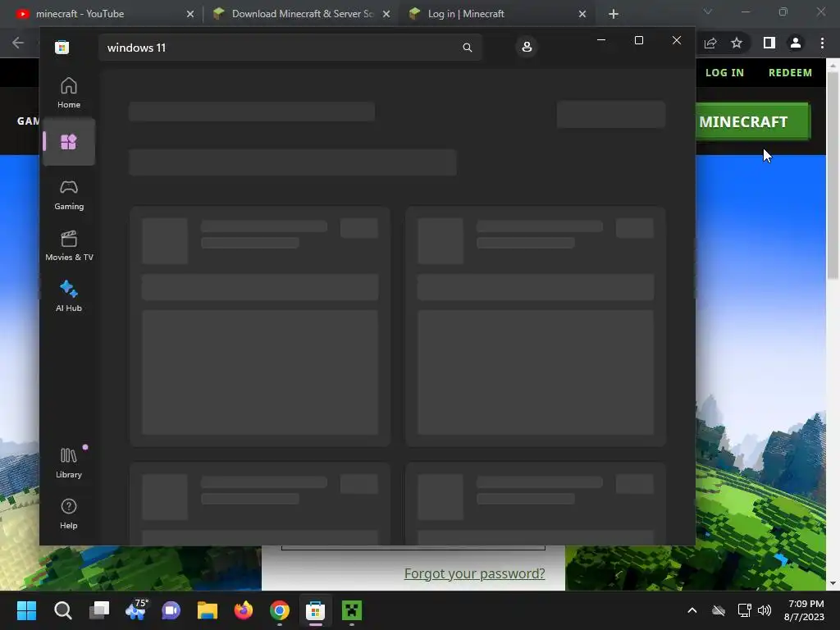The height and width of the screenshot is (630, 840).
Task: Click the Chrome page vertical scrollbar
Action: (x=833, y=176)
